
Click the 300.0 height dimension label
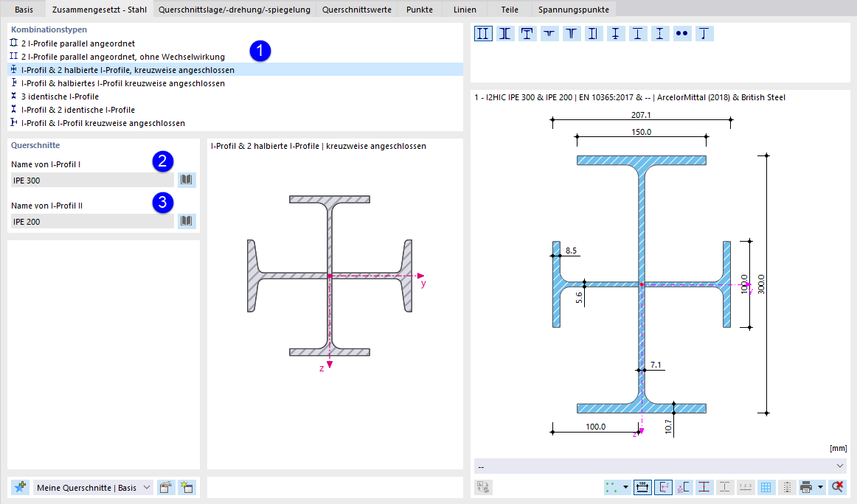tap(761, 284)
